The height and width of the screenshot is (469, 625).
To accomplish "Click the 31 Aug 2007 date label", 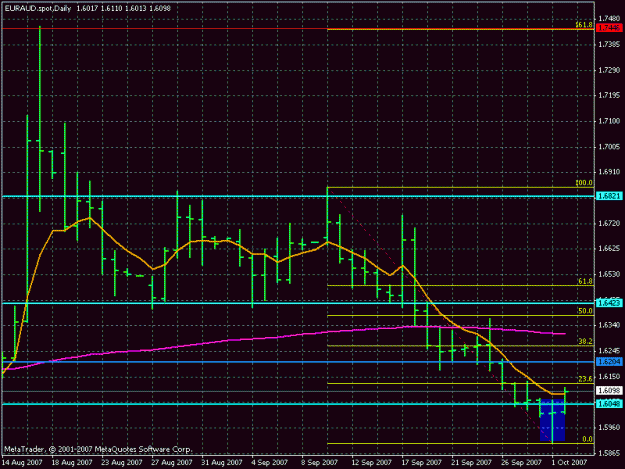I will tap(222, 463).
